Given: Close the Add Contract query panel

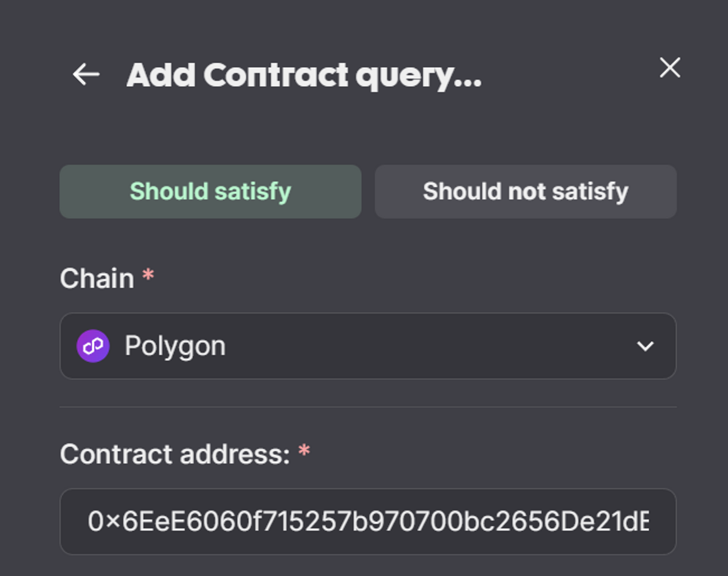Looking at the screenshot, I should (x=670, y=68).
